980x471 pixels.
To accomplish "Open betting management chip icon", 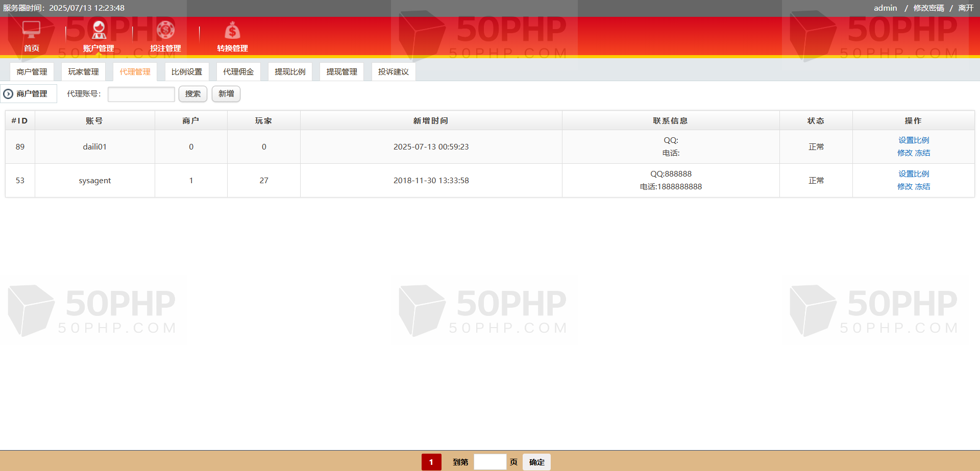I will click(165, 30).
